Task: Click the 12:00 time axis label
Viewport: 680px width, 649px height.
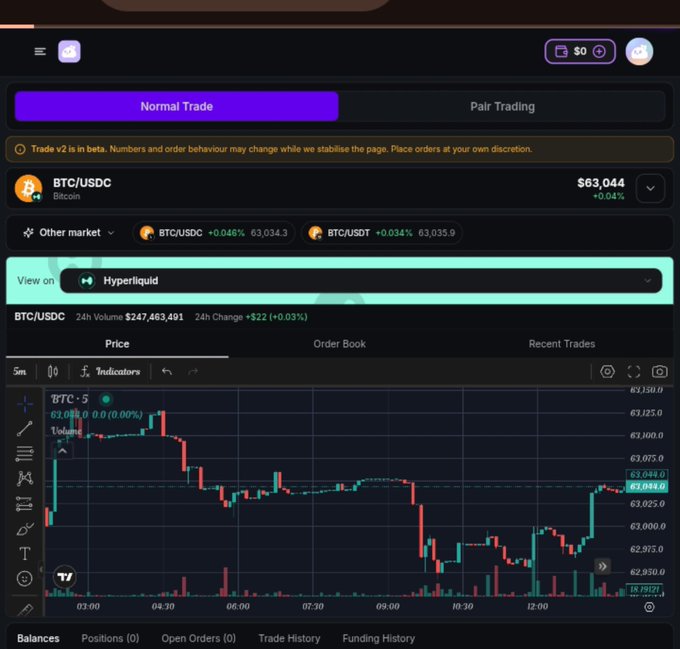Action: (x=537, y=607)
